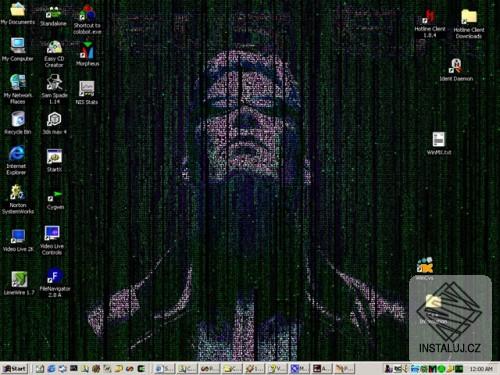The height and width of the screenshot is (375, 500).
Task: Switch to the taskbar window labeled S...
Action: click(164, 368)
